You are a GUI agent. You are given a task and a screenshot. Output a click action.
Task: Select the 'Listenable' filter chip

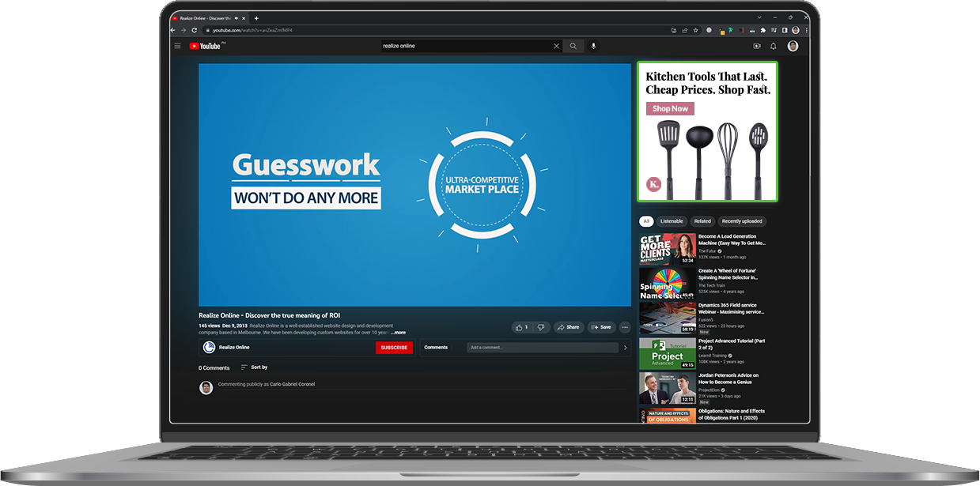(x=672, y=221)
